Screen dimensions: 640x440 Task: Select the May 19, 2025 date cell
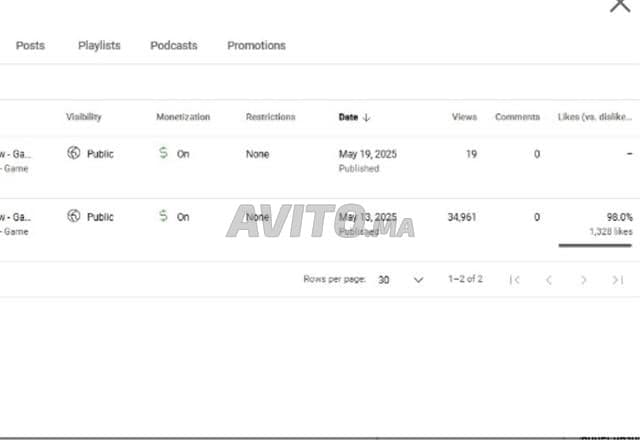(367, 154)
